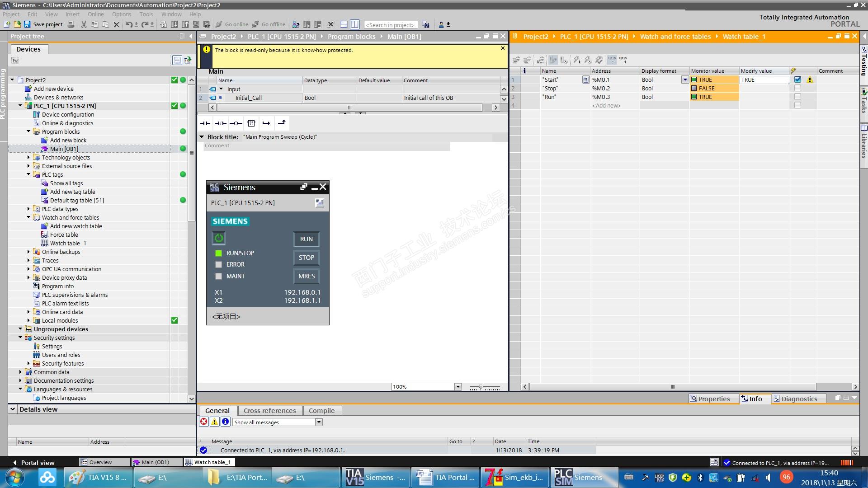Click the Delete X icon in main toolbar
Image resolution: width=868 pixels, height=488 pixels.
coord(116,24)
